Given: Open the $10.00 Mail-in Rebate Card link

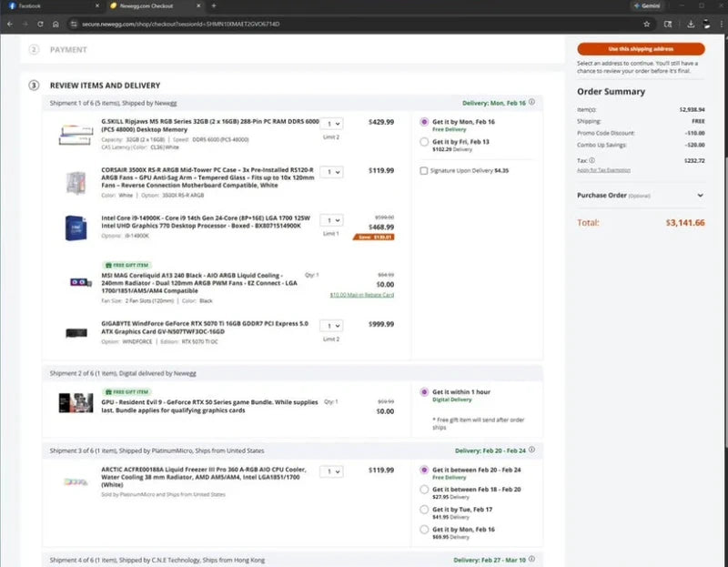Looking at the screenshot, I should tap(361, 295).
